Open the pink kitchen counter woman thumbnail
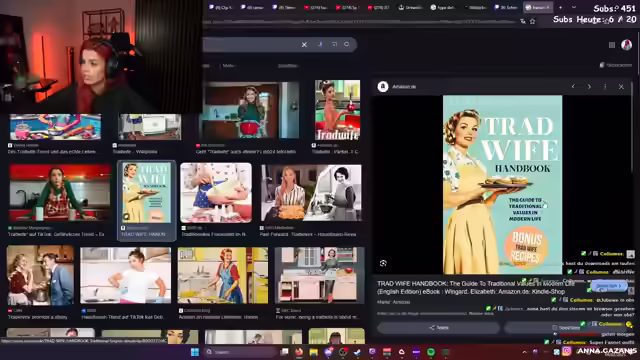 319,276
